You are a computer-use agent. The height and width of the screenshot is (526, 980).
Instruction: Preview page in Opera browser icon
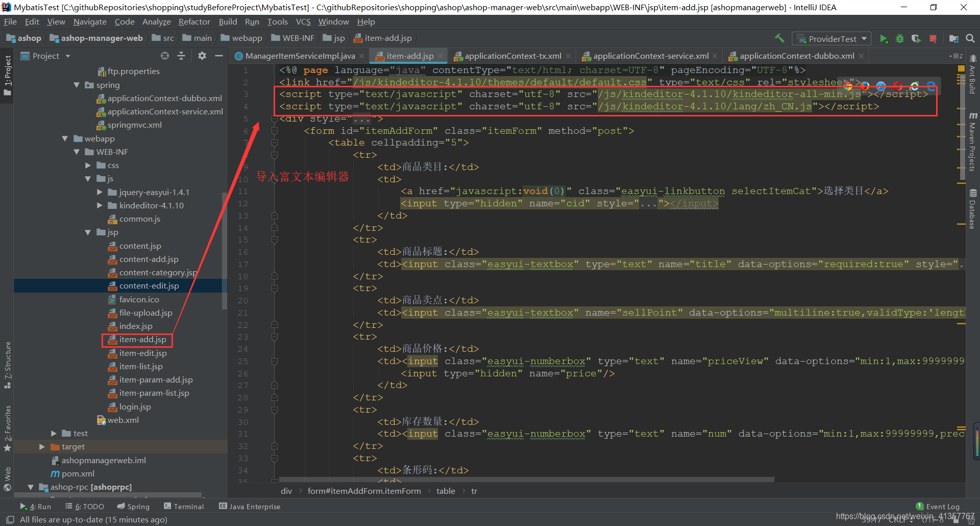(898, 86)
